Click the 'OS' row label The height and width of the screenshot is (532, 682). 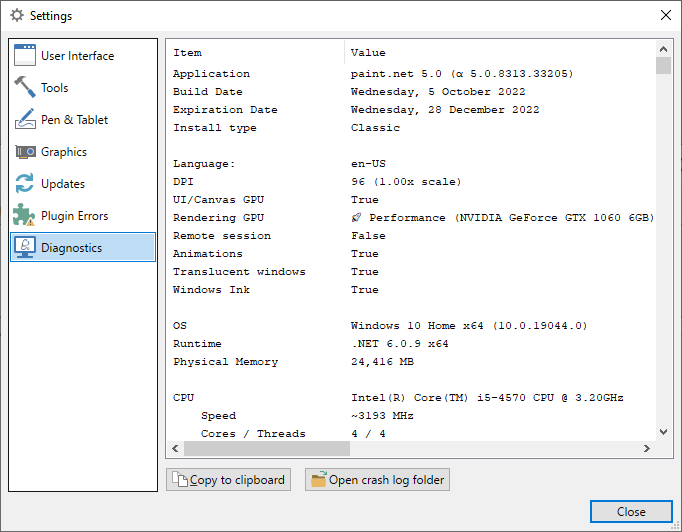coord(180,325)
